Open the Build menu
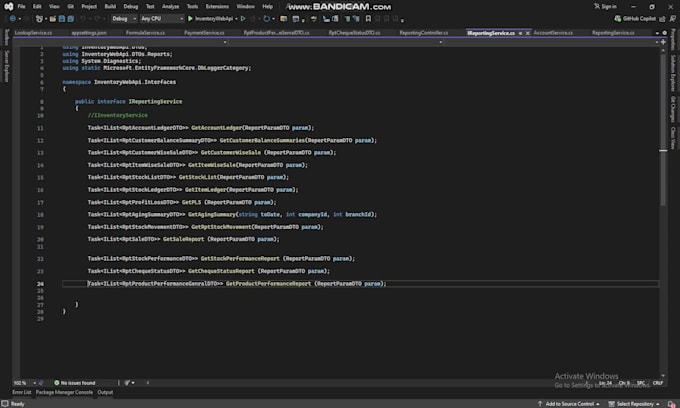This screenshot has width=680, height=408. (x=110, y=7)
